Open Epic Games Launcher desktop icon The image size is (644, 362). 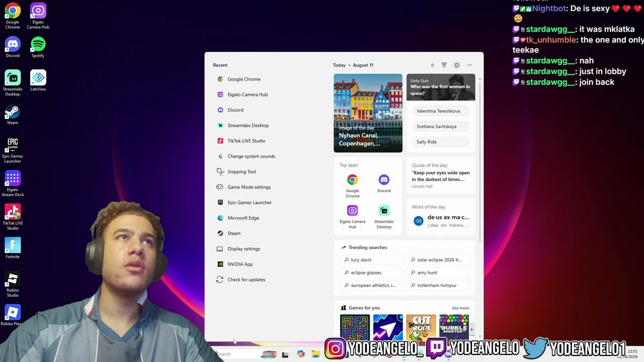(13, 150)
